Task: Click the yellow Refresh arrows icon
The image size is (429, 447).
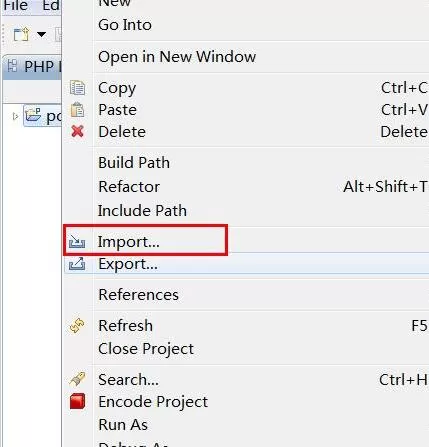Action: pyautogui.click(x=77, y=326)
